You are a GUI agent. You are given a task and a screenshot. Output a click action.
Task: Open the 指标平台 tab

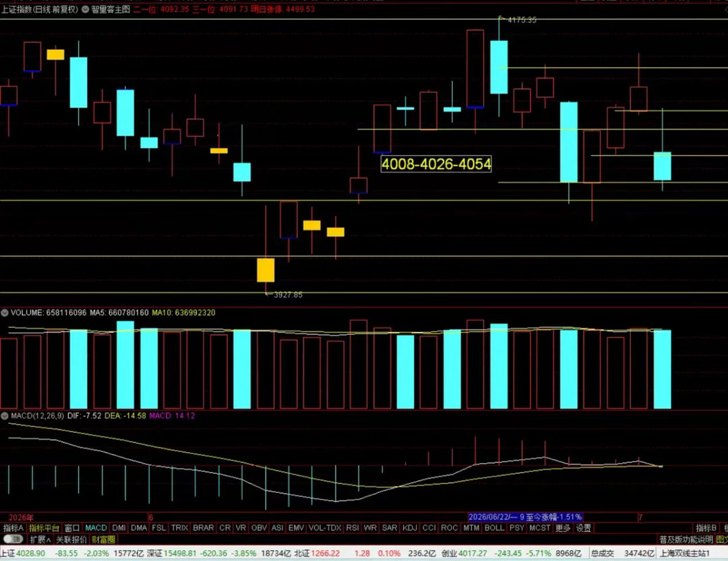point(44,528)
